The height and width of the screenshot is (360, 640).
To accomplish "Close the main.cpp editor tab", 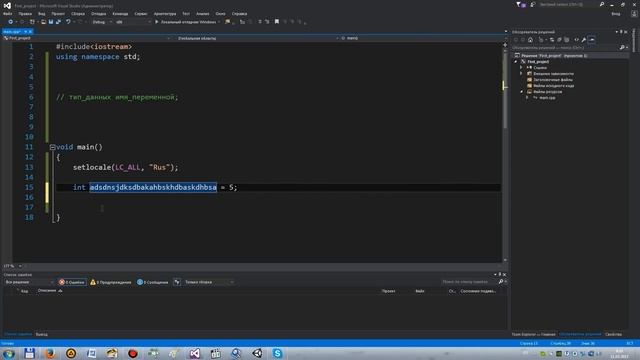I will click(30, 31).
